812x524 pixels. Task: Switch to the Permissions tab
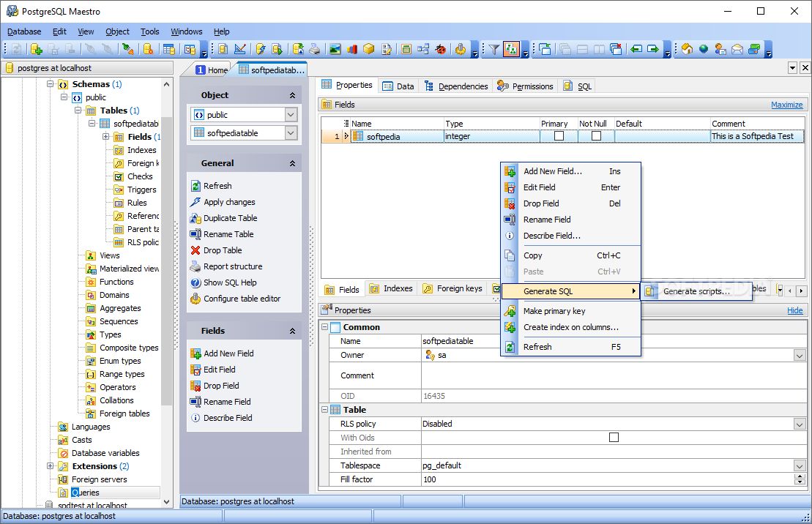[x=525, y=86]
